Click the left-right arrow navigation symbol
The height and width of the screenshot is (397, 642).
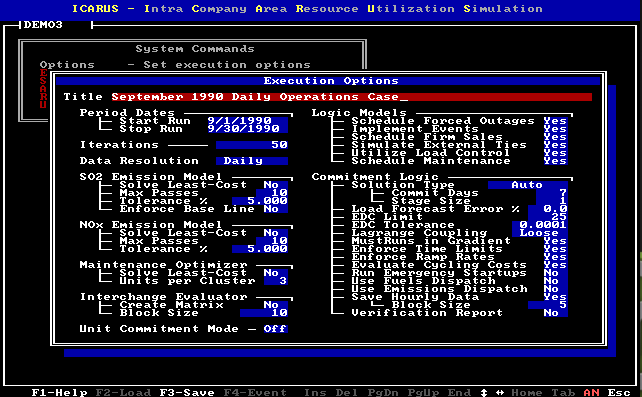[x=500, y=392]
